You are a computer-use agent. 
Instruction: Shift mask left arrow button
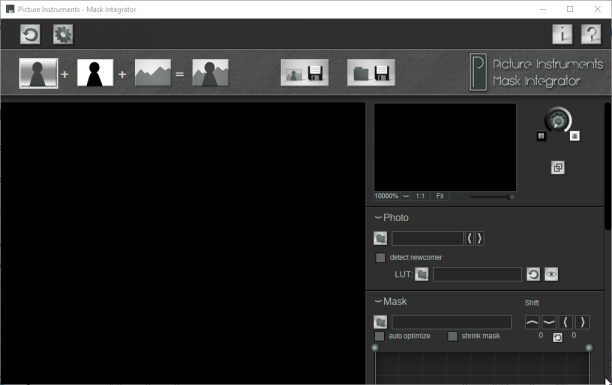pos(566,322)
